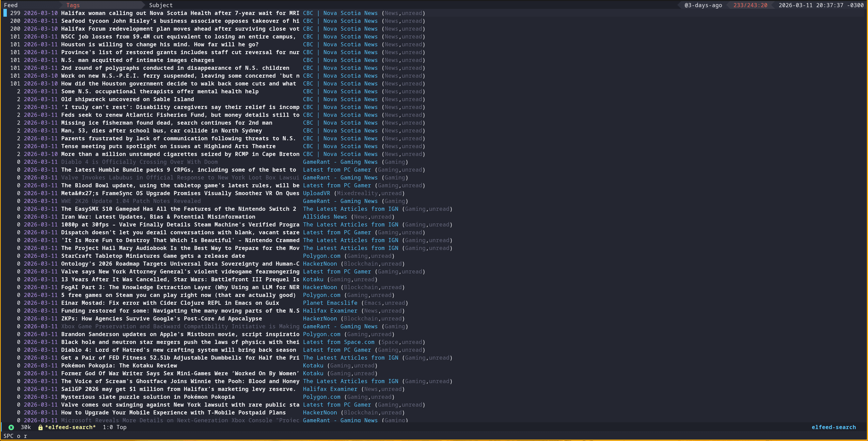Select read entry 'Xbox Game Preservation and Backward Compatibility'
Screen dimensions: 868x441
tap(180, 326)
